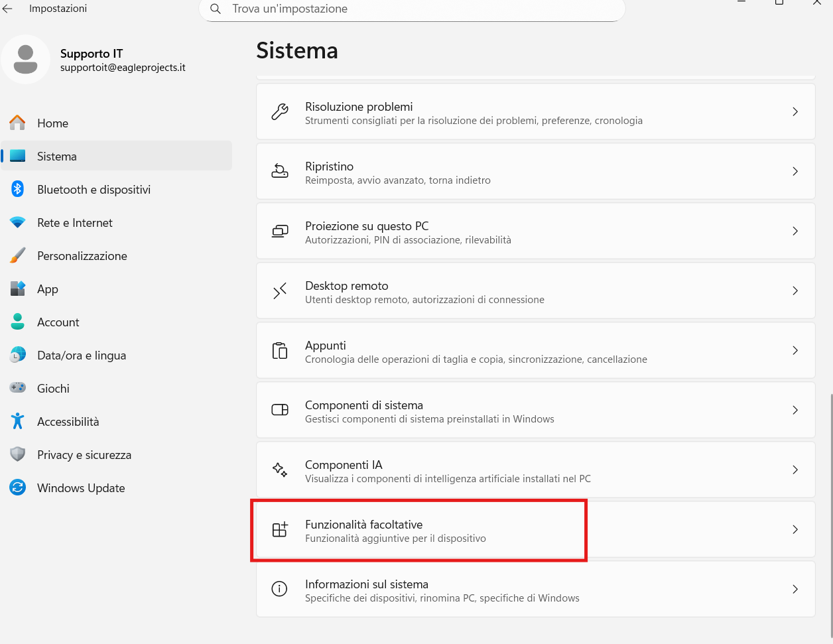Click the Informazioni sul sistema info icon
Screen dimensions: 833x644
coord(280,590)
